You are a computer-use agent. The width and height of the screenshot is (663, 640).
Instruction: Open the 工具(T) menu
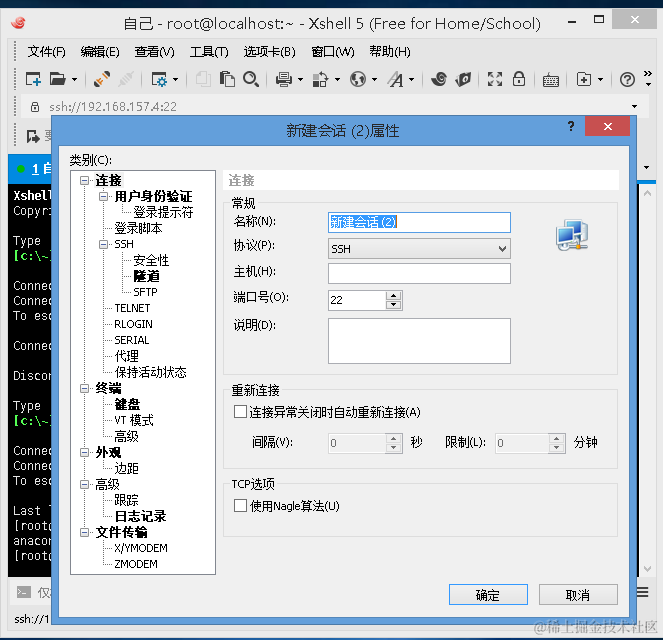(209, 52)
